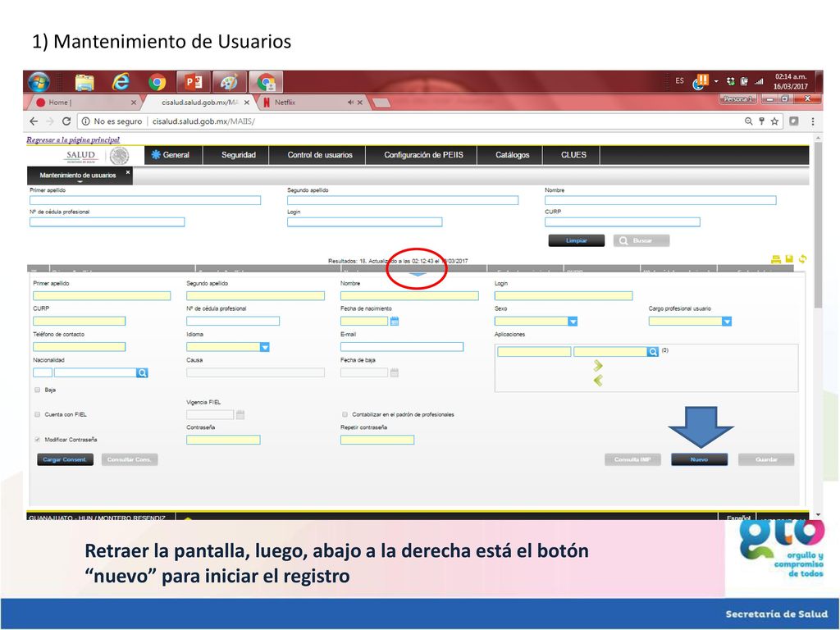840x630 pixels.
Task: Click the Limpiar button
Action: pyautogui.click(x=577, y=240)
